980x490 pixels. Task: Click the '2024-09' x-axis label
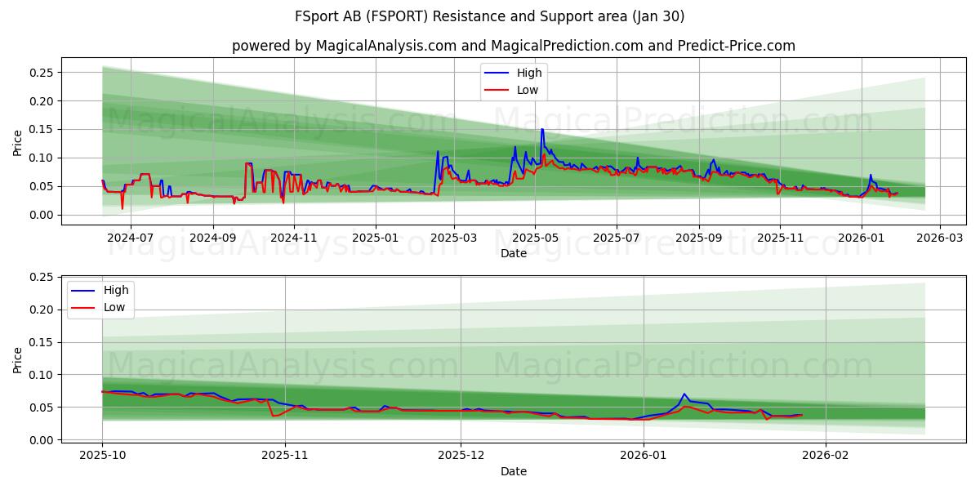coord(213,238)
